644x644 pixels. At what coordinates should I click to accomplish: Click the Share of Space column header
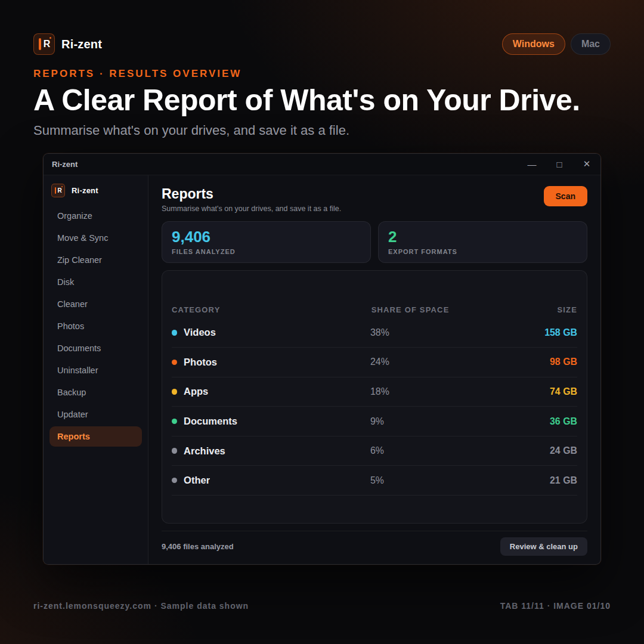point(410,310)
